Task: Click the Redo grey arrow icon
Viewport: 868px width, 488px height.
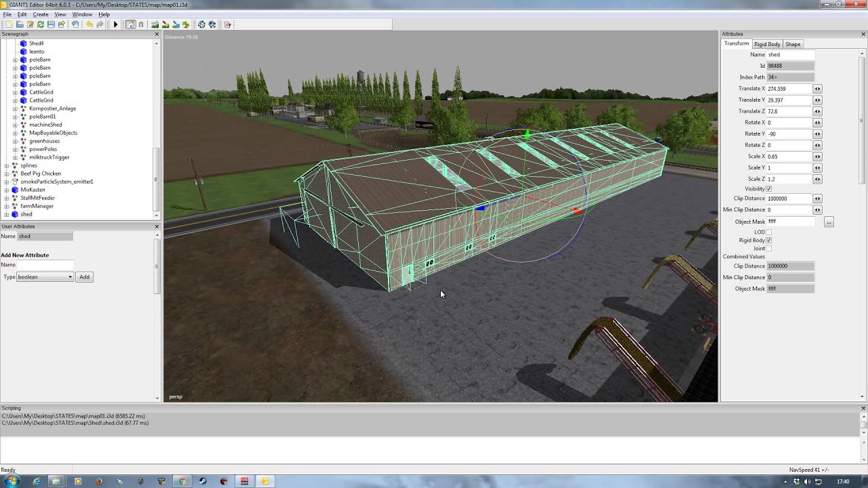Action: (100, 24)
